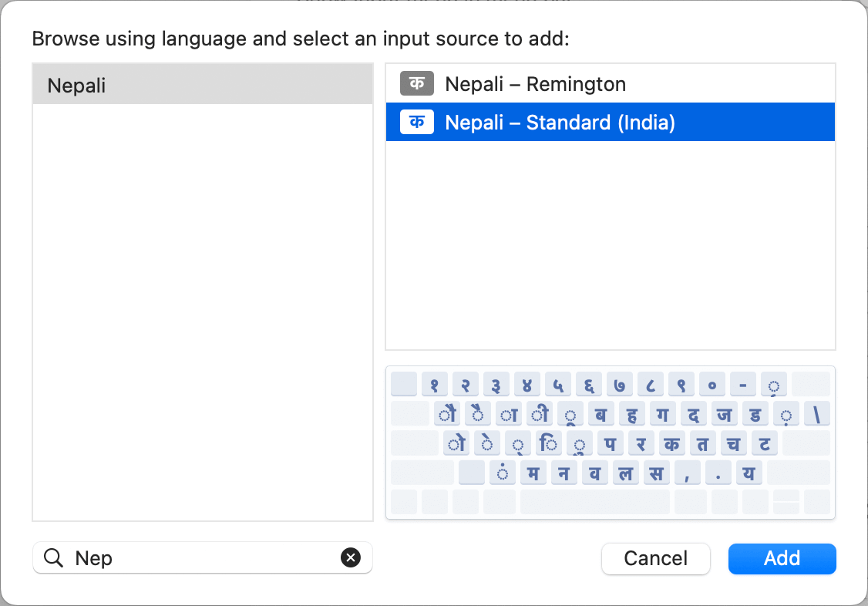The height and width of the screenshot is (606, 868).
Task: Click the म key in keyboard preview
Action: (533, 473)
